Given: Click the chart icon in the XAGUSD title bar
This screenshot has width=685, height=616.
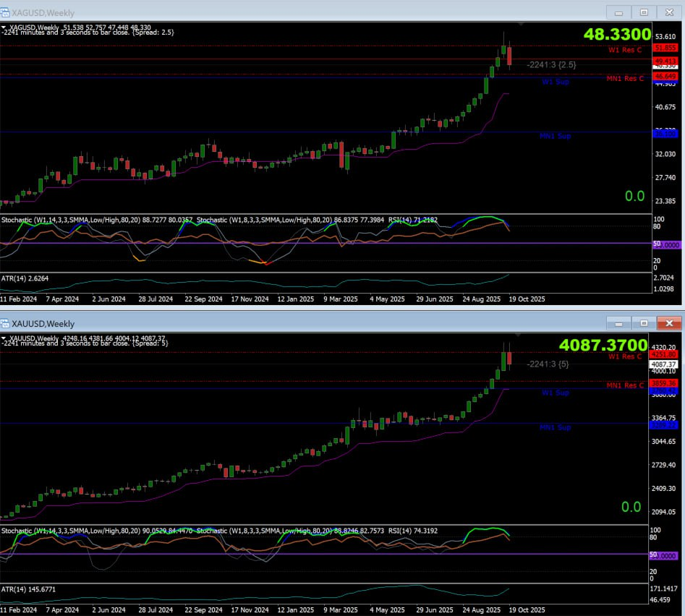Looking at the screenshot, I should 5,13.
